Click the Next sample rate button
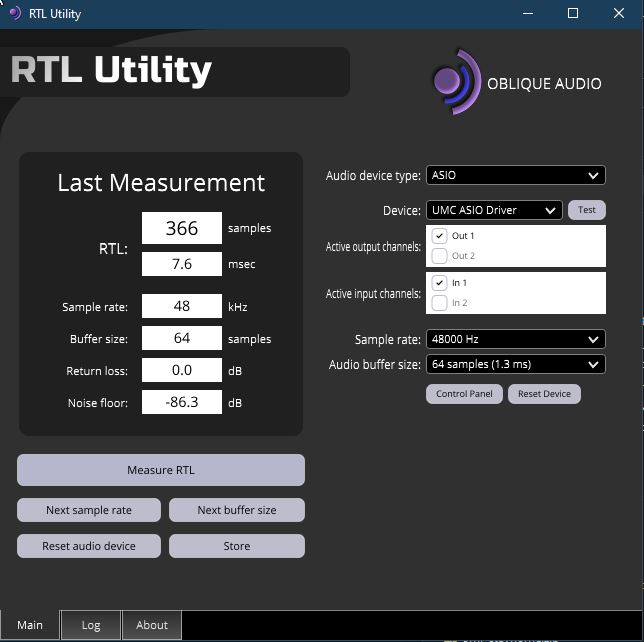 pos(89,510)
